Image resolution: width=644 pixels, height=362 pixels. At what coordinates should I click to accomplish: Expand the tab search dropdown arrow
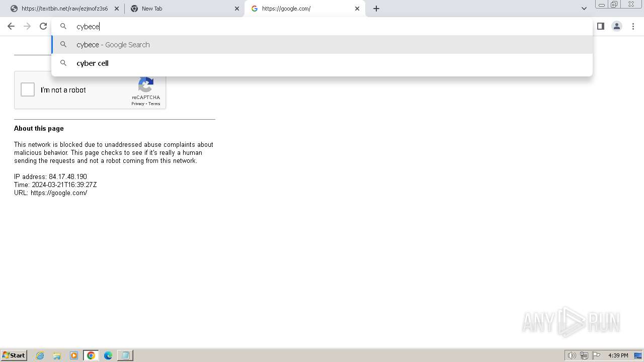[584, 9]
